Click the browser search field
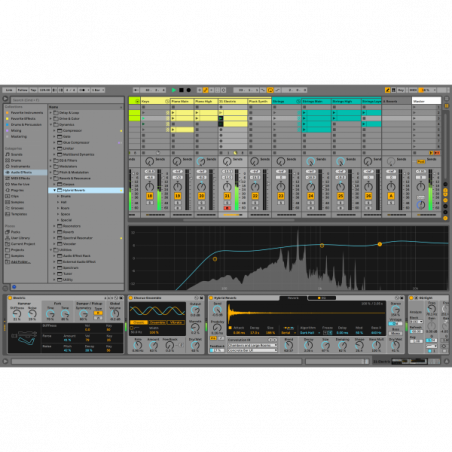This screenshot has height=452, width=452. [67, 100]
